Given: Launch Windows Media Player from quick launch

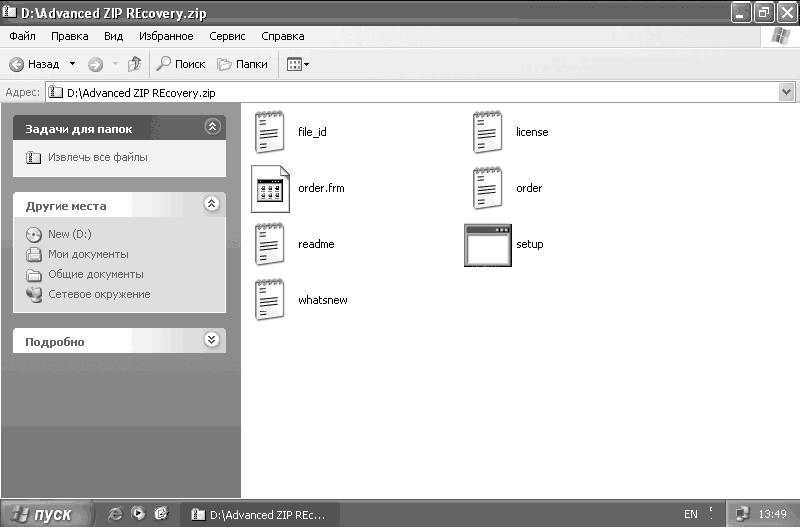Looking at the screenshot, I should pyautogui.click(x=138, y=513).
